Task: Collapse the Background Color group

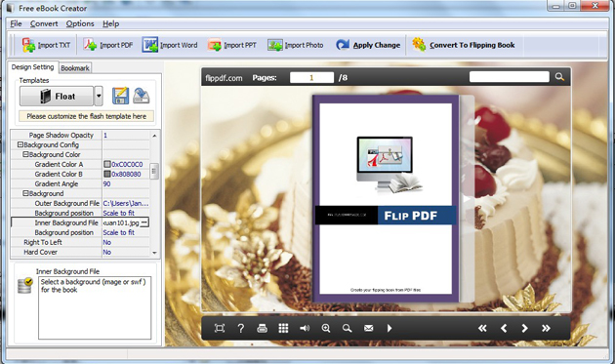Action: [x=25, y=154]
